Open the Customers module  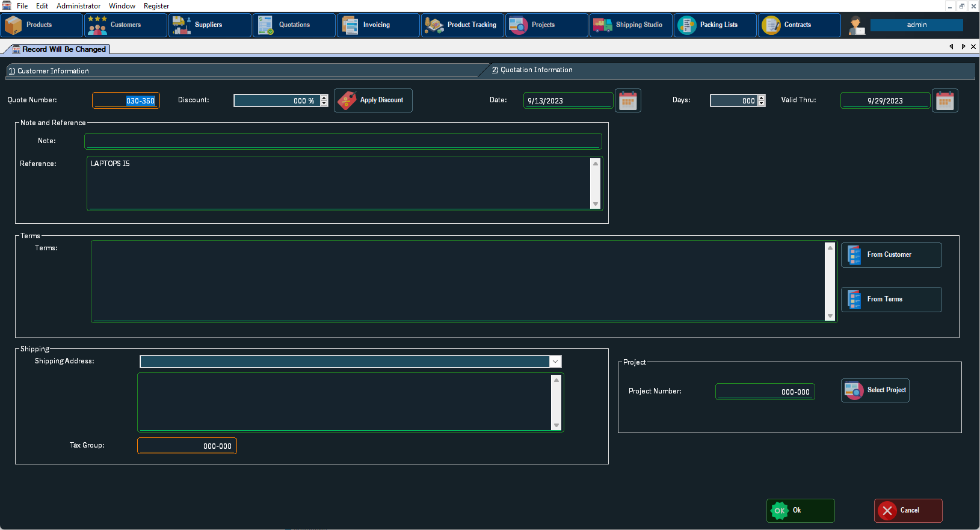click(x=125, y=25)
